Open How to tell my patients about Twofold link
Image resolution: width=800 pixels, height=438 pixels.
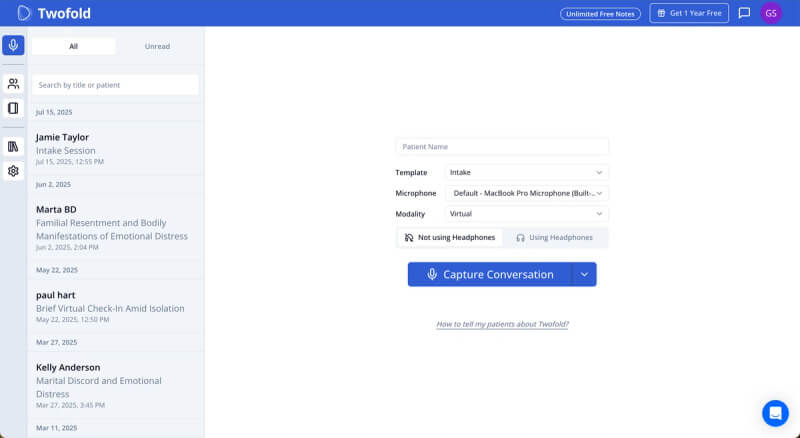[x=502, y=324]
